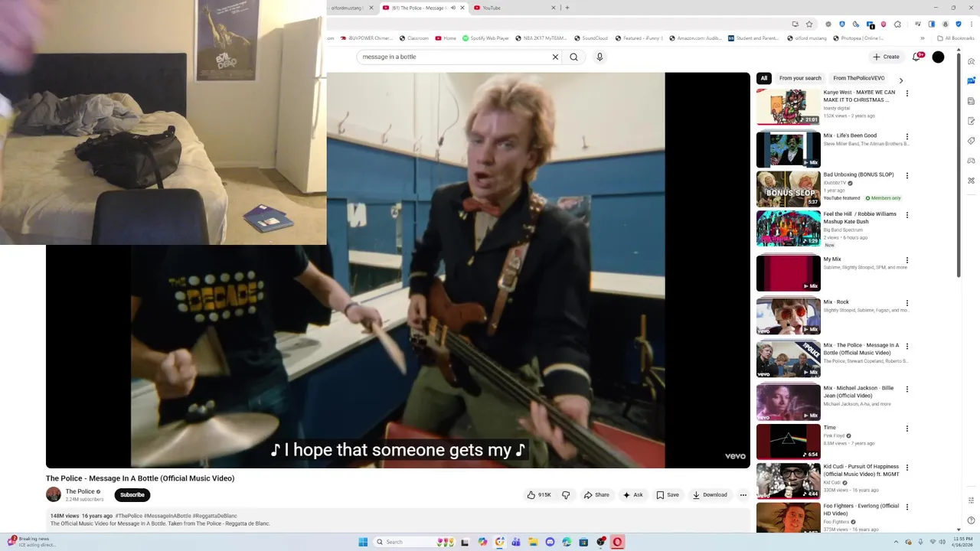Open the Classroom bookmark
980x551 pixels.
click(414, 38)
